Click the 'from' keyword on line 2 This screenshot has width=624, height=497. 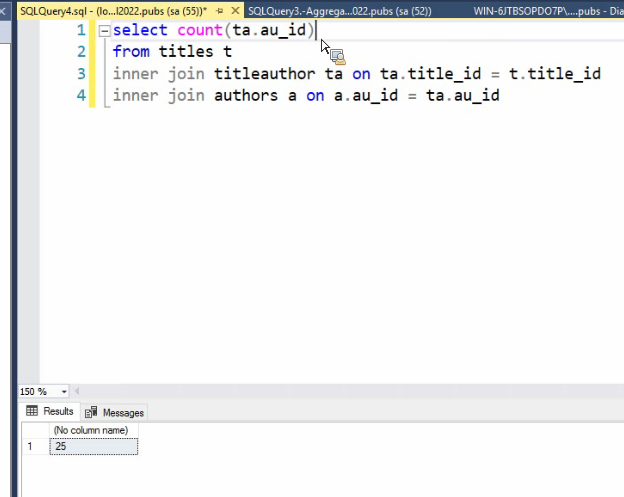(x=131, y=52)
